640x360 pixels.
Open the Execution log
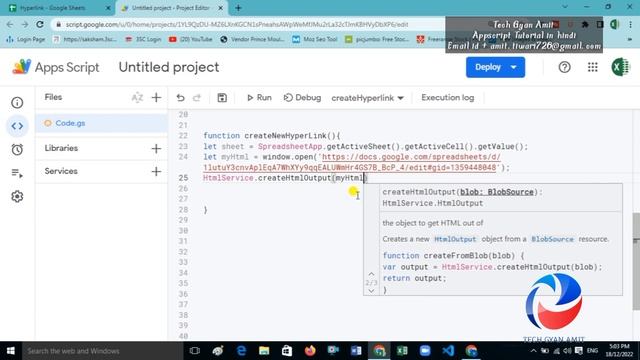[x=448, y=98]
